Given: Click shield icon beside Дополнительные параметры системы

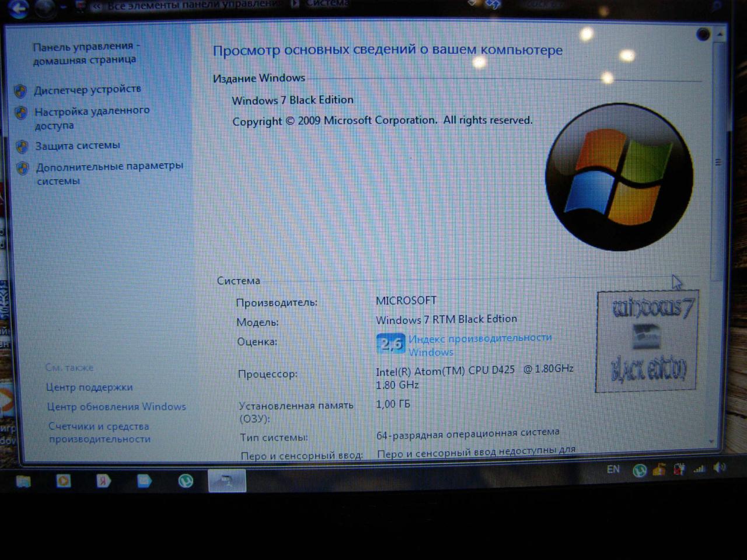Looking at the screenshot, I should [23, 168].
